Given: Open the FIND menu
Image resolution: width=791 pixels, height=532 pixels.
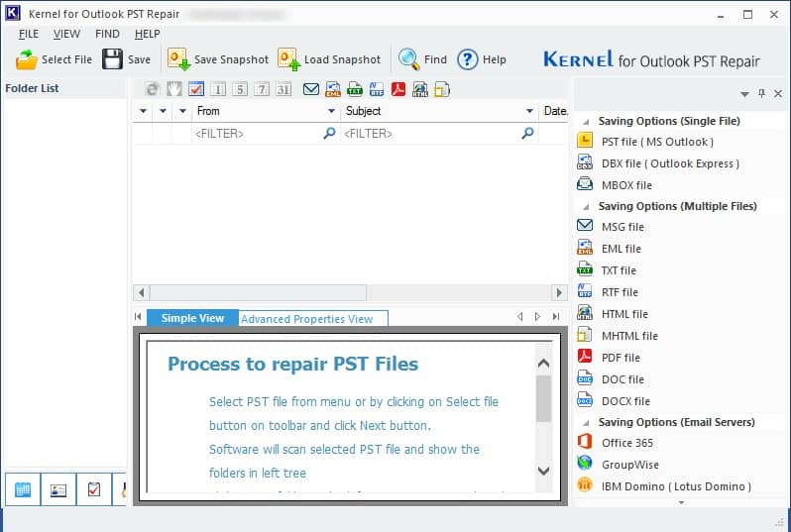Looking at the screenshot, I should click(107, 34).
